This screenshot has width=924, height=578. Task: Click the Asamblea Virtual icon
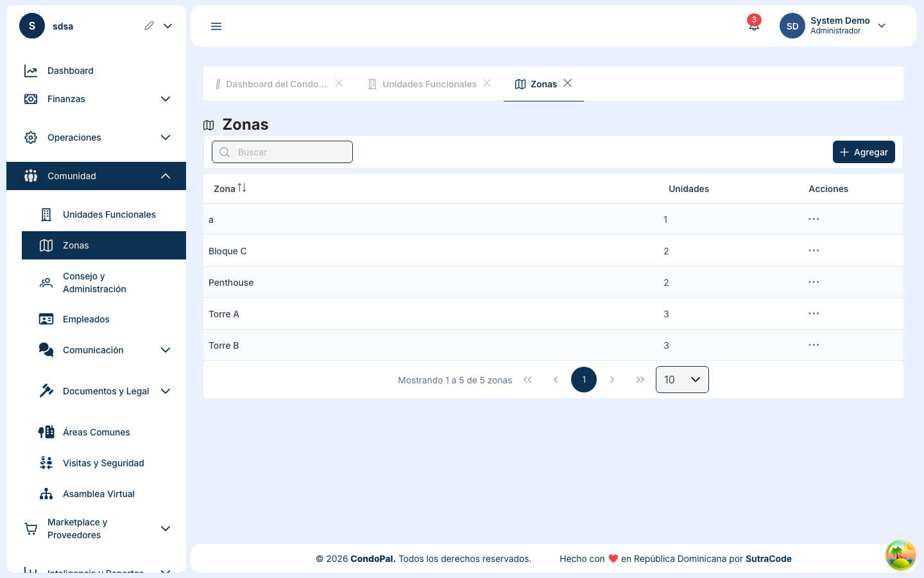coord(46,494)
